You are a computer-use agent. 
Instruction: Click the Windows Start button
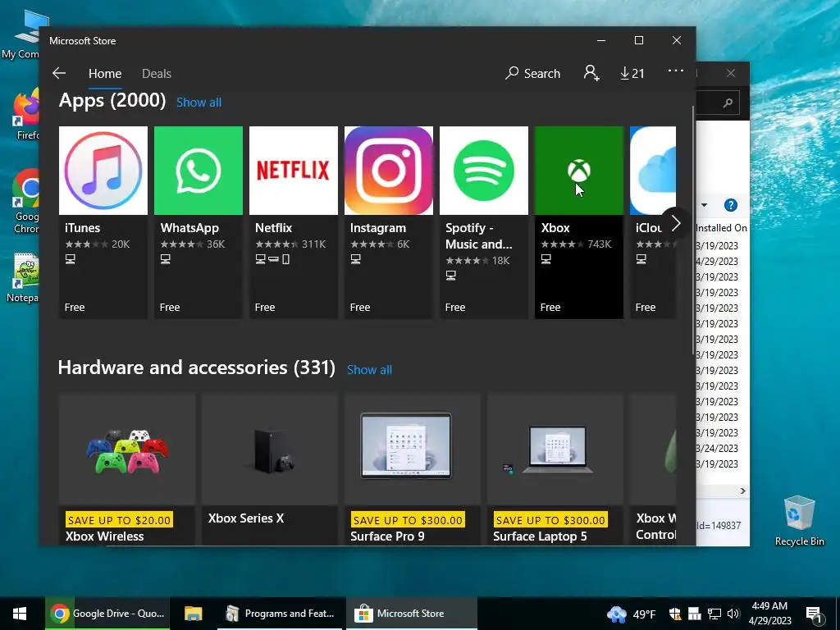tap(20, 614)
